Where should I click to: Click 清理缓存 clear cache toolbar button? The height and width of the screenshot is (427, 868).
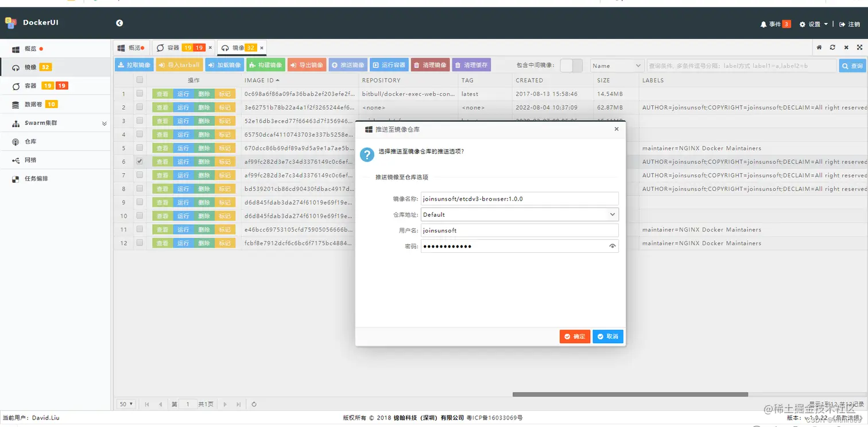[x=471, y=65]
